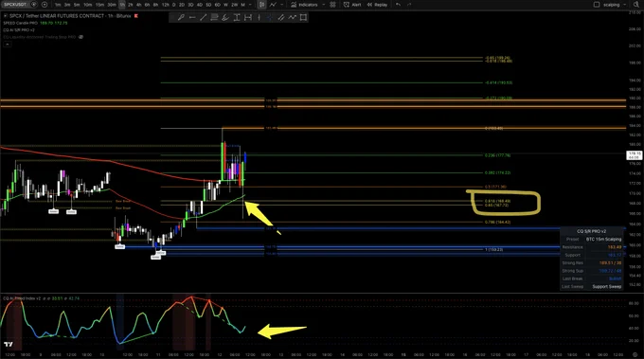Click the red flag beside chart title
Viewport: 644px width, 359px height.
[x=136, y=16]
